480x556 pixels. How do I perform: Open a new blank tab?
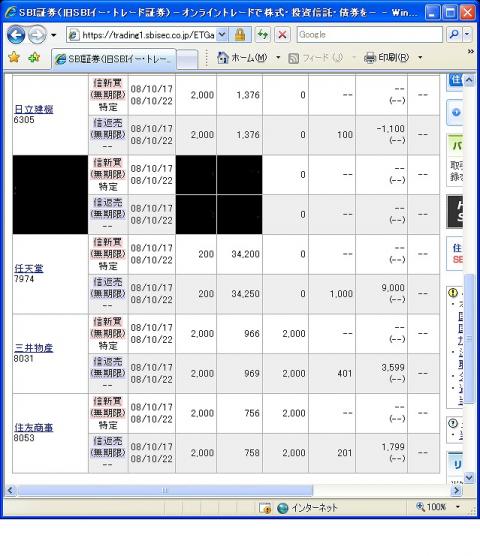(187, 59)
